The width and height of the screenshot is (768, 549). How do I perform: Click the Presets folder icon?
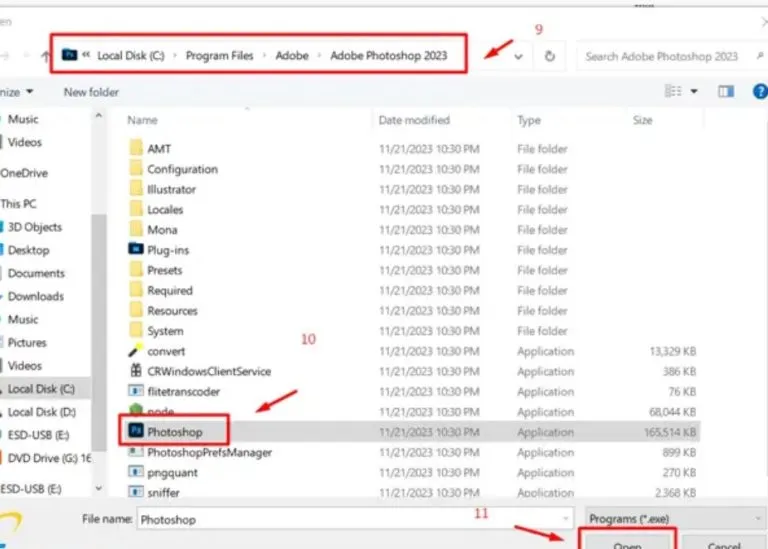click(136, 269)
